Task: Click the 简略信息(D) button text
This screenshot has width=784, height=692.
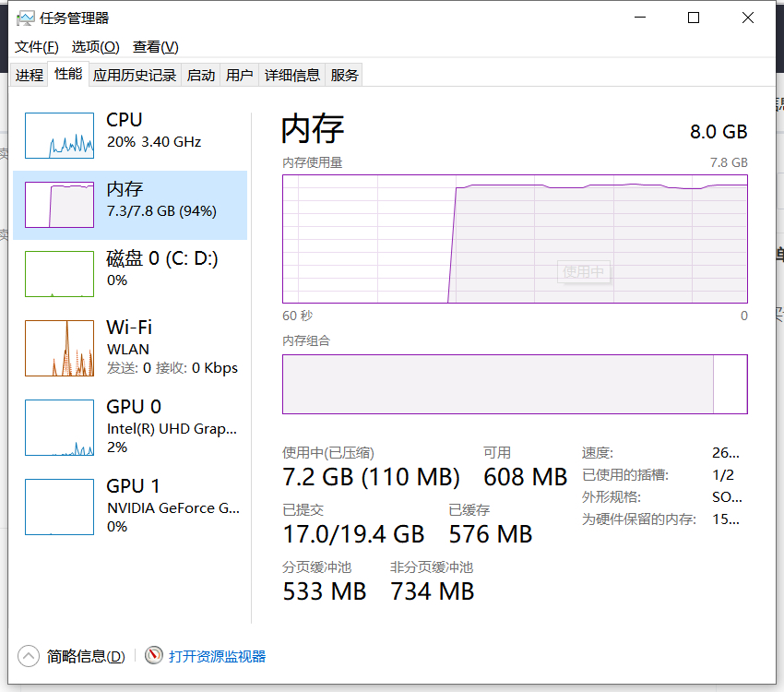Action: coord(86,656)
